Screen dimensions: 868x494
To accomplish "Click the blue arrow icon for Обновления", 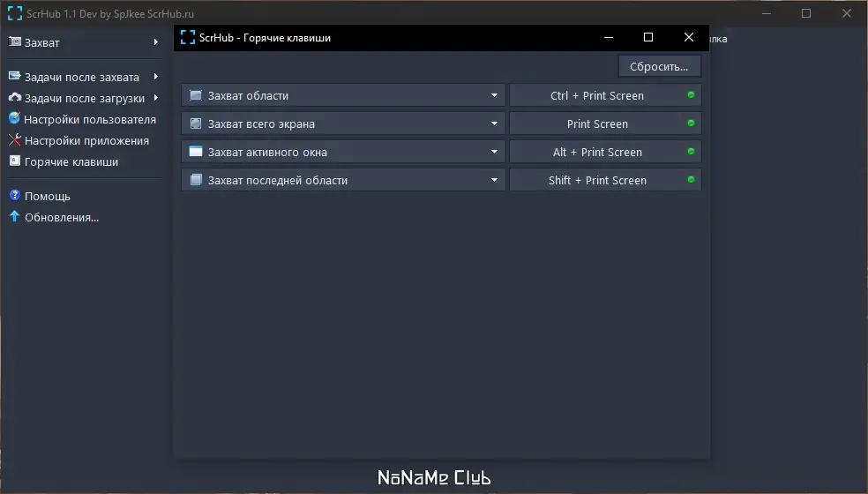I will tap(15, 216).
